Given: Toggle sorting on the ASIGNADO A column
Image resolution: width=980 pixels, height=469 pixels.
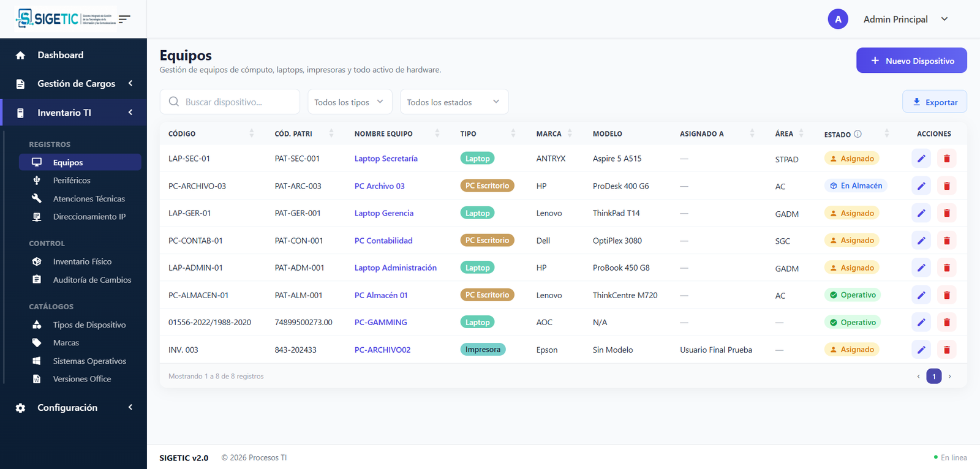Looking at the screenshot, I should [x=752, y=133].
